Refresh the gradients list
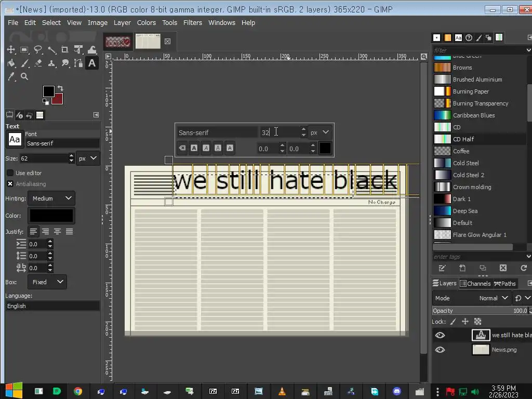 (524, 268)
